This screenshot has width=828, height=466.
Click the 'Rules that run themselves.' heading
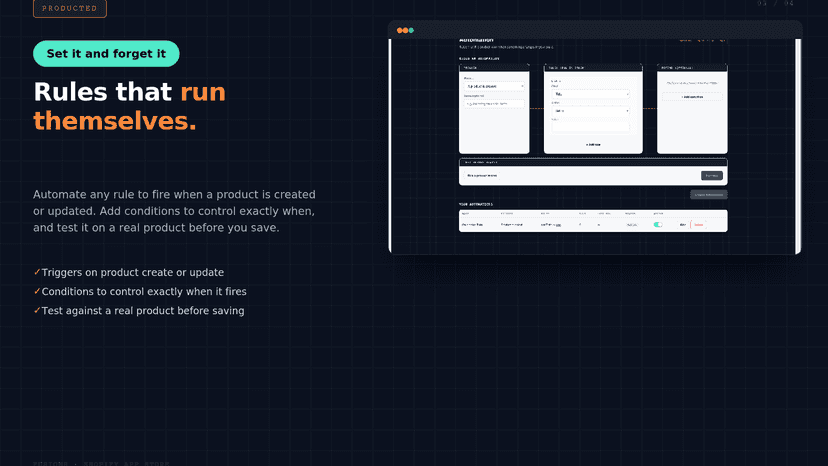coord(129,106)
